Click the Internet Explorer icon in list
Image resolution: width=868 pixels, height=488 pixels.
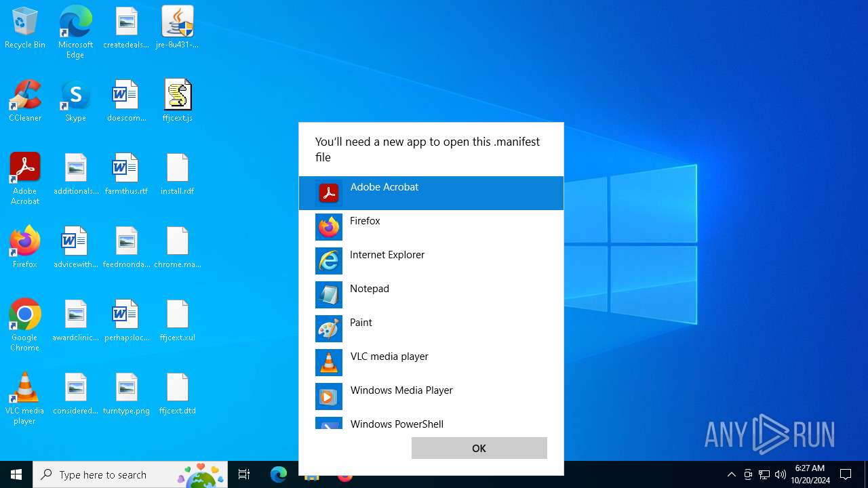329,261
